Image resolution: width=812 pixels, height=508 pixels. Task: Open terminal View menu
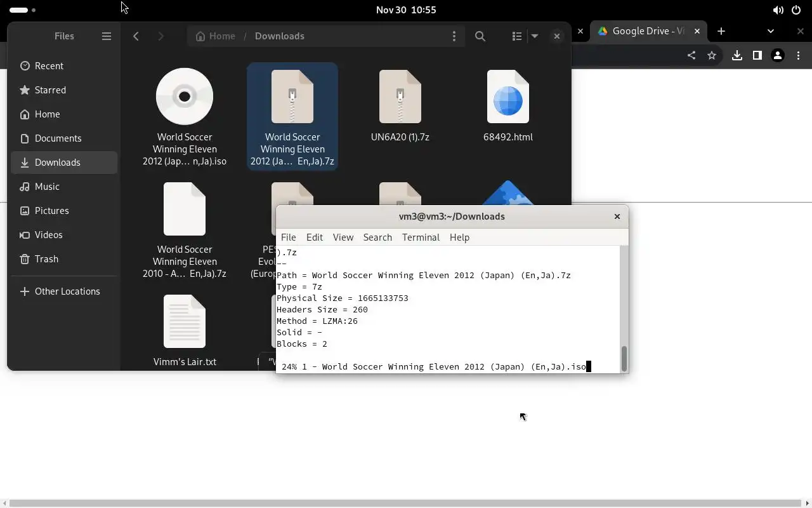point(343,237)
